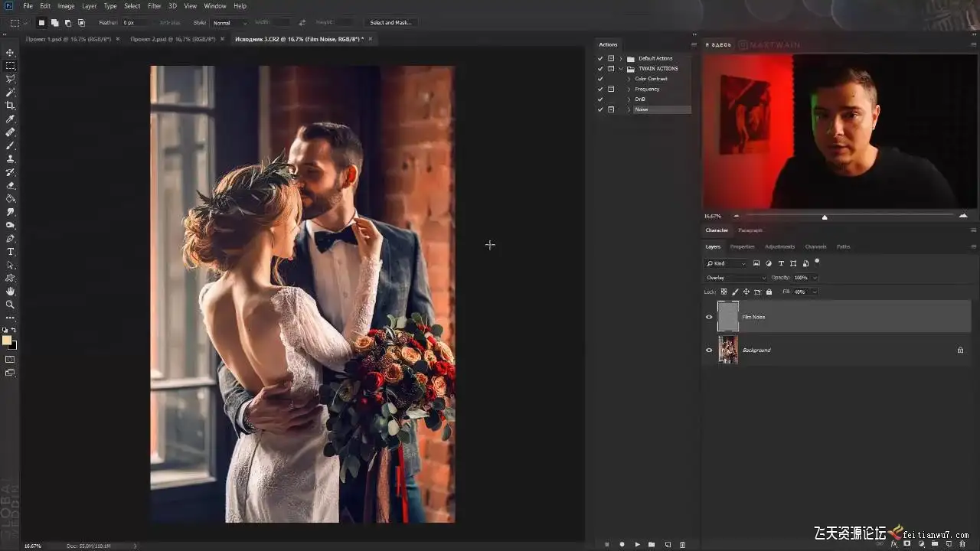Toggle visibility of the Background layer
The width and height of the screenshot is (980, 551).
click(x=709, y=350)
